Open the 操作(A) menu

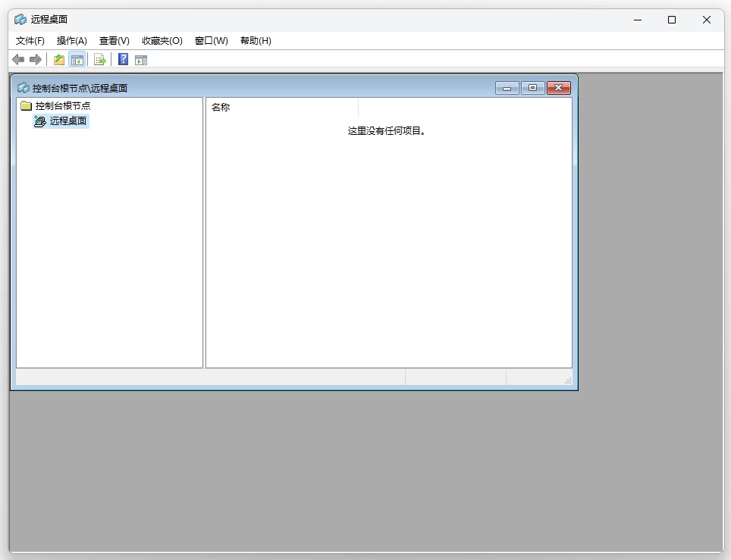pyautogui.click(x=72, y=41)
